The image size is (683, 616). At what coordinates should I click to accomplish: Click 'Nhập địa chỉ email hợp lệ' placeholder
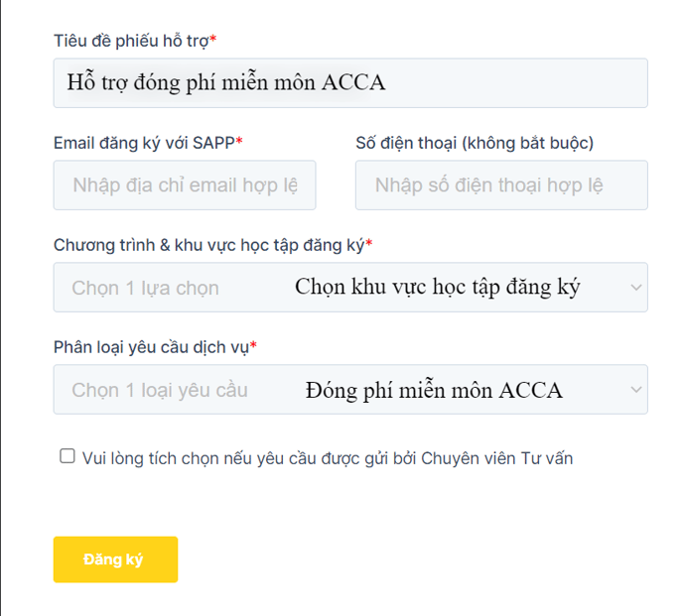185,185
